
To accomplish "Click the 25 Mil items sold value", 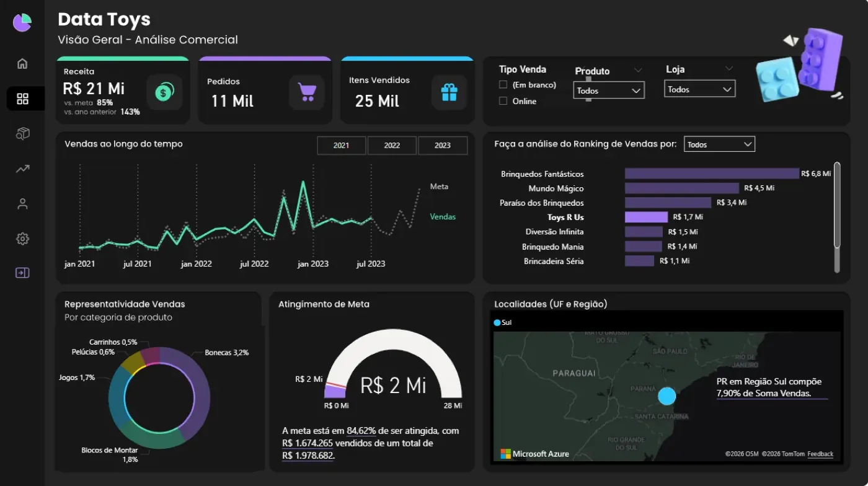I will click(377, 101).
